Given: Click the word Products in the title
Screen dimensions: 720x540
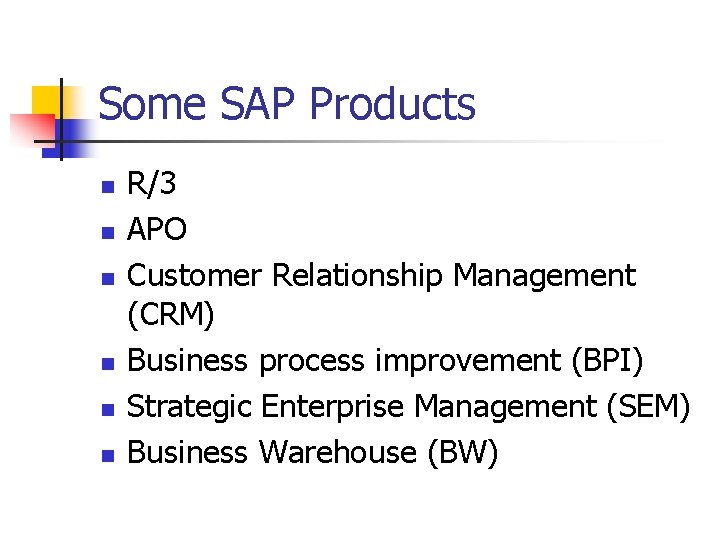Looking at the screenshot, I should click(x=393, y=104).
